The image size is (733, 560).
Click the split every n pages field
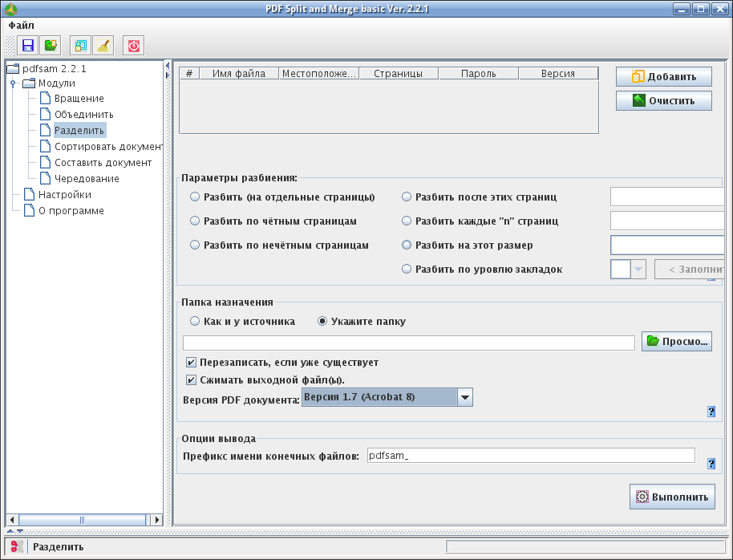[667, 221]
